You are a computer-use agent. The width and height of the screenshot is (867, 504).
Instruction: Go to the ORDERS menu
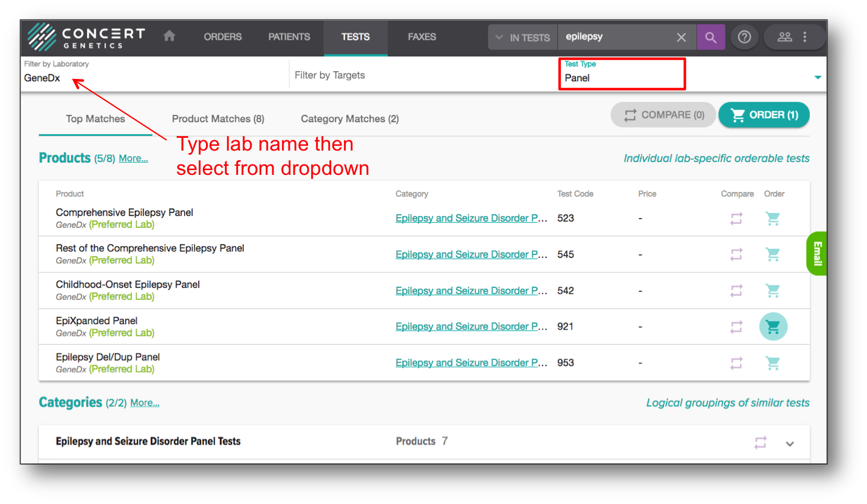click(222, 37)
